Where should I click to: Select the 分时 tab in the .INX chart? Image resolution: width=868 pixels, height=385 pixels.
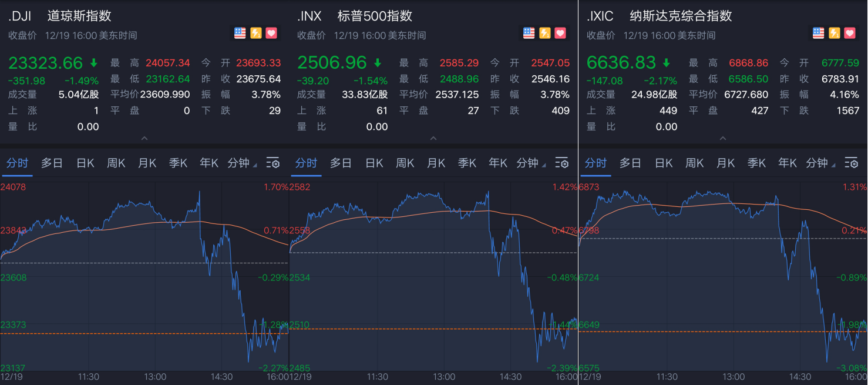pyautogui.click(x=306, y=163)
